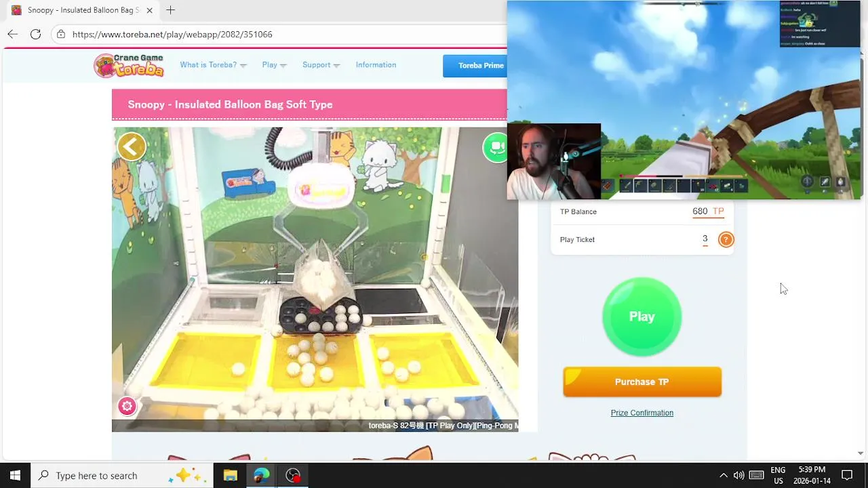Expand the What is Toreba? menu

tap(213, 65)
